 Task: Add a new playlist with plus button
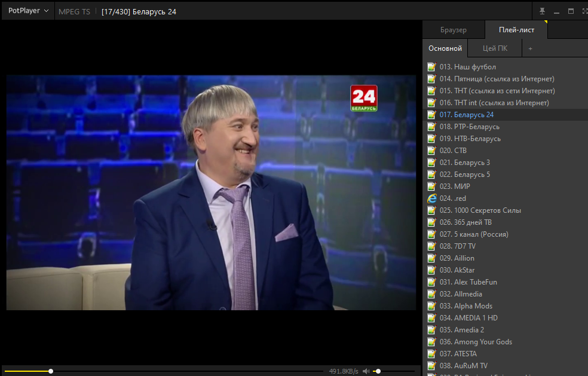pyautogui.click(x=530, y=48)
